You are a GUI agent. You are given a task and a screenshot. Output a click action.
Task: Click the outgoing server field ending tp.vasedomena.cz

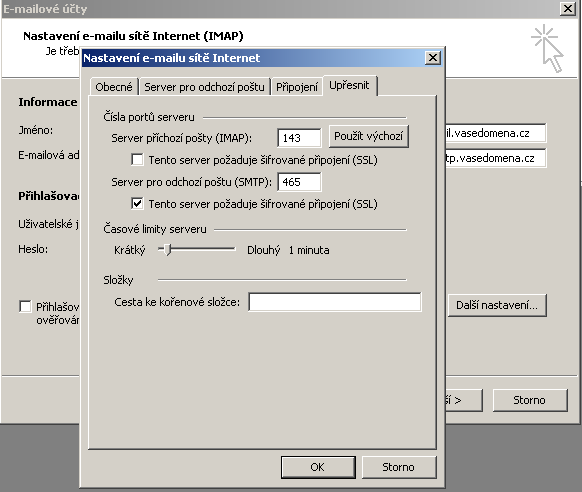point(496,158)
